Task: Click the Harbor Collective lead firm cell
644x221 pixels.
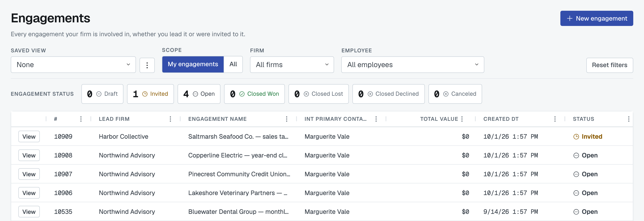Action: point(123,137)
